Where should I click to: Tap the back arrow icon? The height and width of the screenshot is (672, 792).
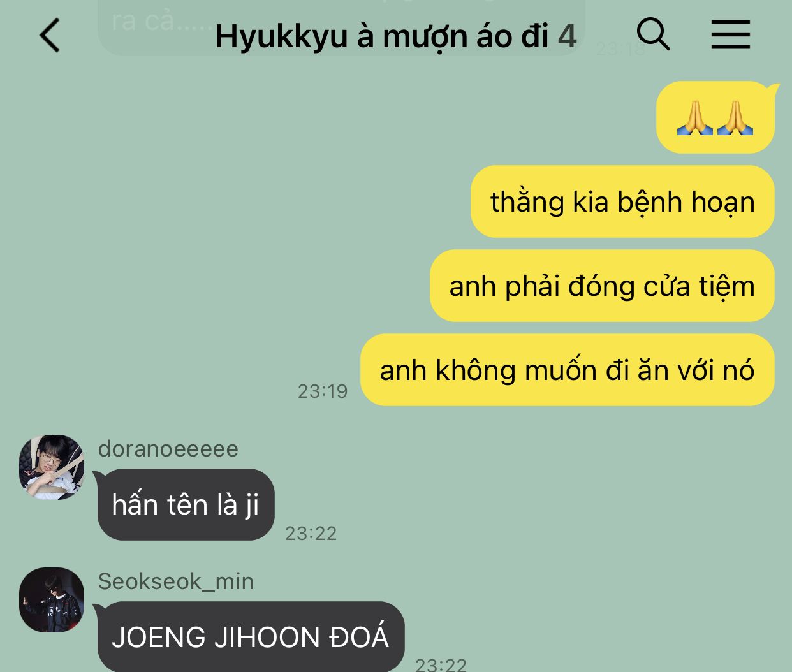pyautogui.click(x=50, y=35)
